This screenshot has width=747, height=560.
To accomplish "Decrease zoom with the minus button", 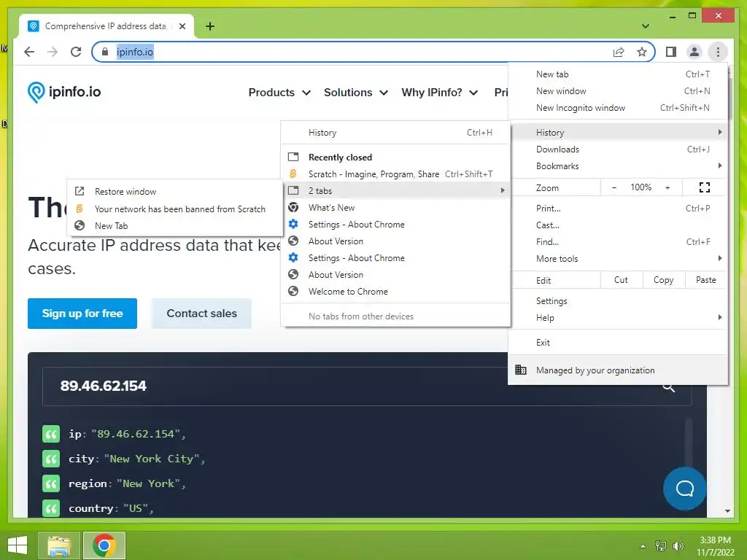I will [x=614, y=187].
